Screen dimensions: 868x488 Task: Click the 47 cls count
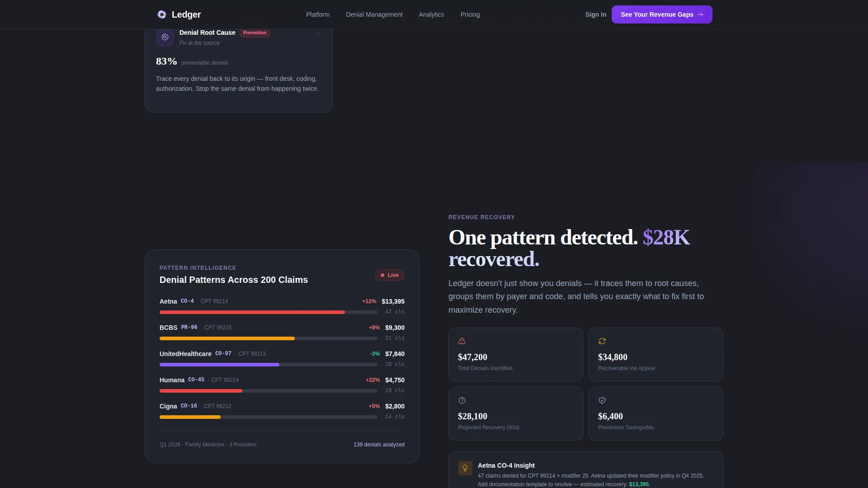click(395, 312)
